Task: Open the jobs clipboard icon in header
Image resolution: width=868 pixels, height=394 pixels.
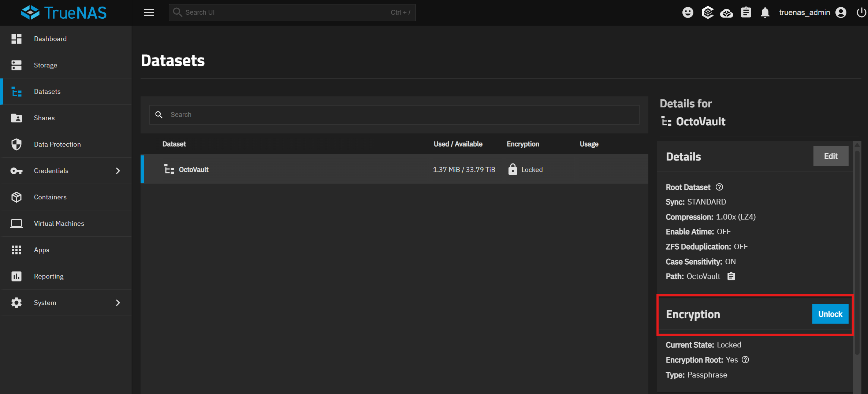Action: [x=746, y=12]
